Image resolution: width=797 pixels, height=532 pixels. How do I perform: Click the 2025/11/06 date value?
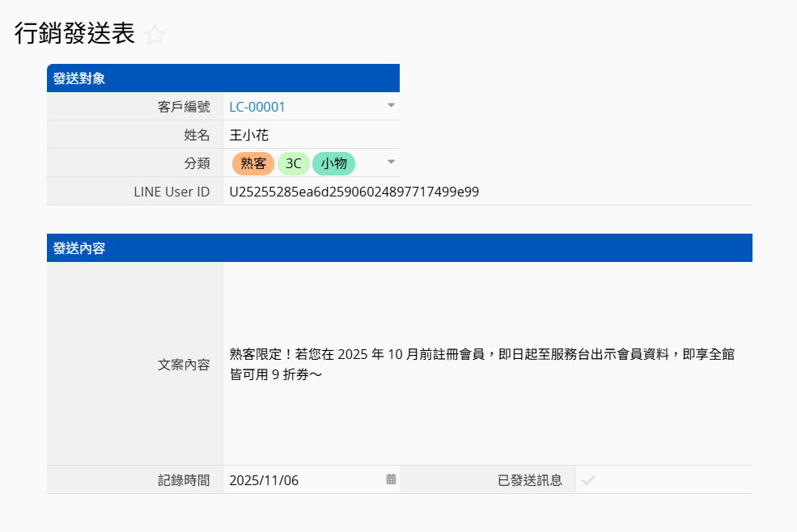(265, 480)
